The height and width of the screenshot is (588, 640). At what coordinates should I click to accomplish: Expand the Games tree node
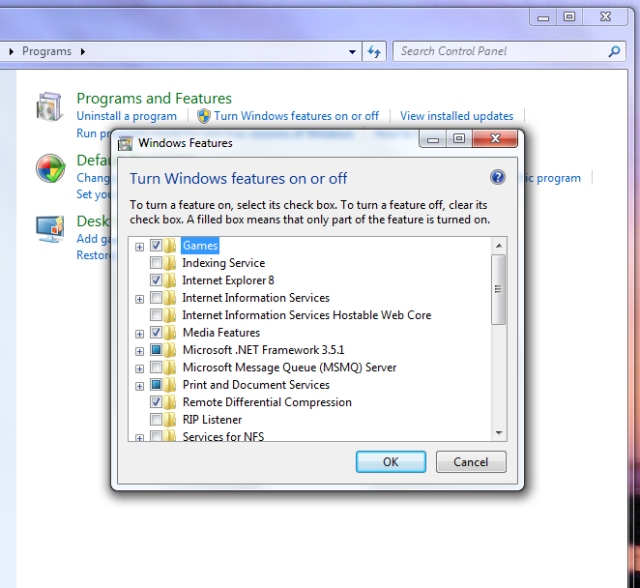pyautogui.click(x=140, y=247)
